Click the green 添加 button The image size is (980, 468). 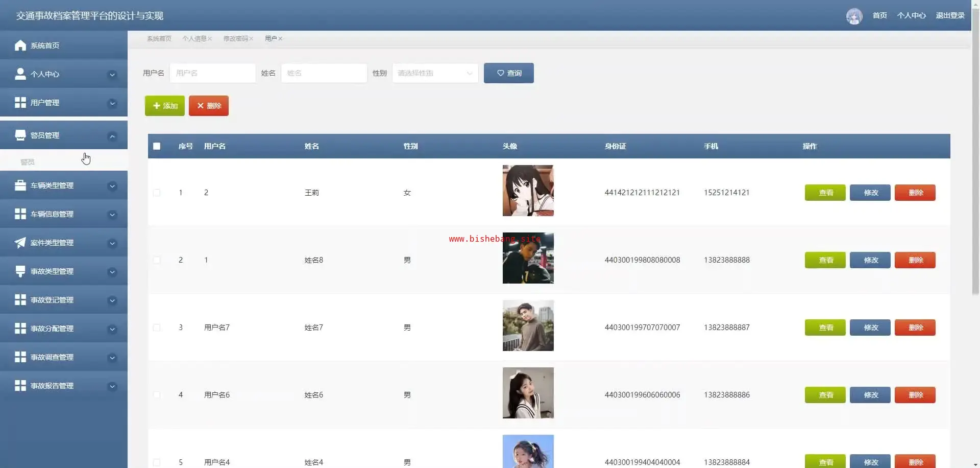164,106
